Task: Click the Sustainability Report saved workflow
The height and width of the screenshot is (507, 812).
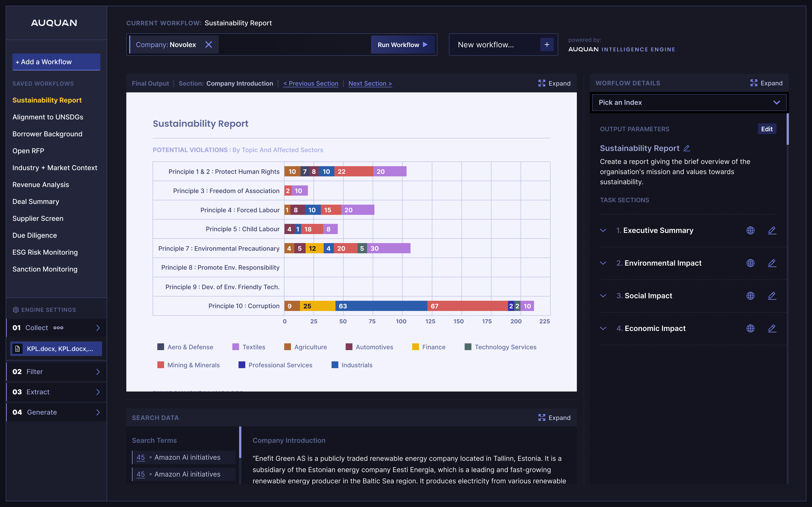Action: coord(47,99)
